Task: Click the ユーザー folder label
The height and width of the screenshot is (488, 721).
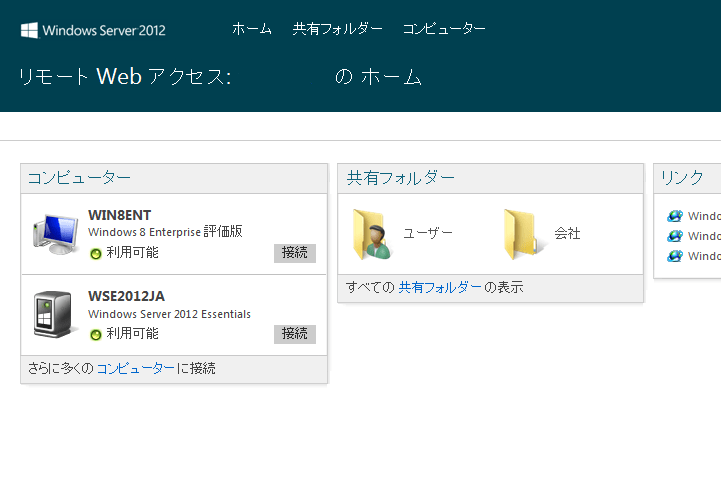Action: click(x=428, y=233)
